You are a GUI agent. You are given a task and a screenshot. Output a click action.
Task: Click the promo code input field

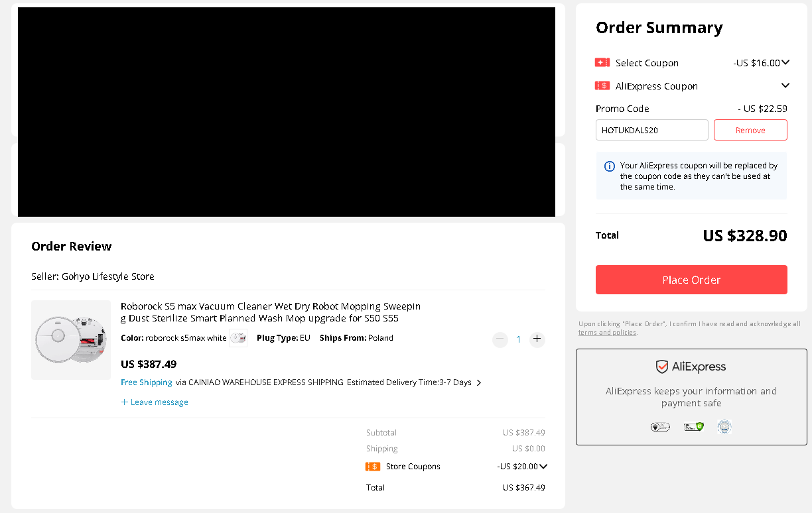click(651, 131)
